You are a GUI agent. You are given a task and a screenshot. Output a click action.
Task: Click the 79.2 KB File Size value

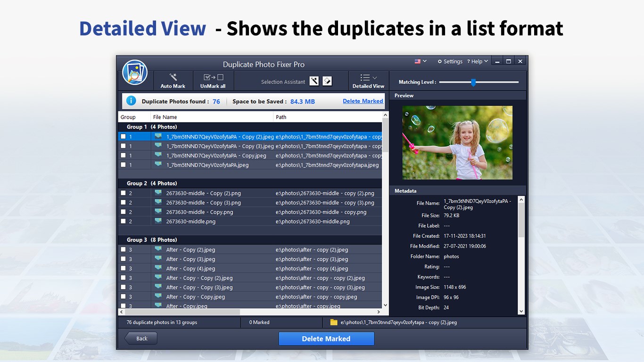[451, 215]
